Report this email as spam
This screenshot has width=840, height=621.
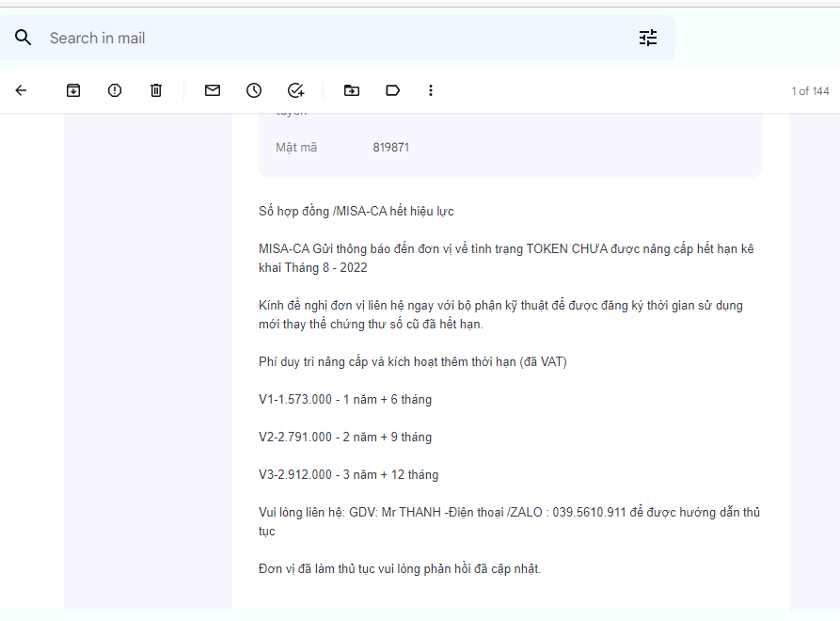click(115, 90)
